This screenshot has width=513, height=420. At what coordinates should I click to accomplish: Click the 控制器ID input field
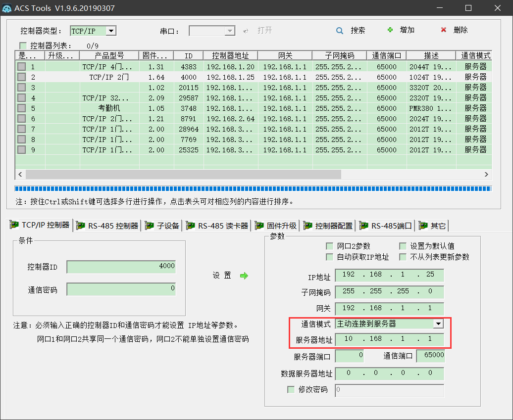(121, 267)
